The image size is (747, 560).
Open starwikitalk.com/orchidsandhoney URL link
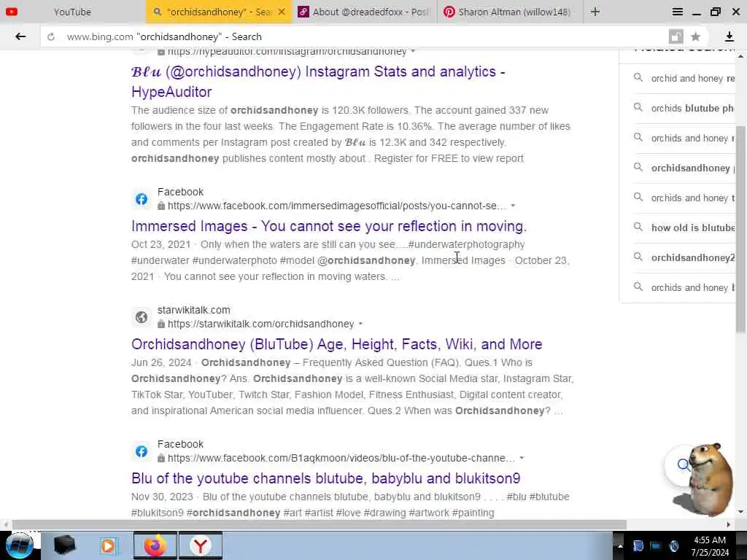tap(260, 324)
